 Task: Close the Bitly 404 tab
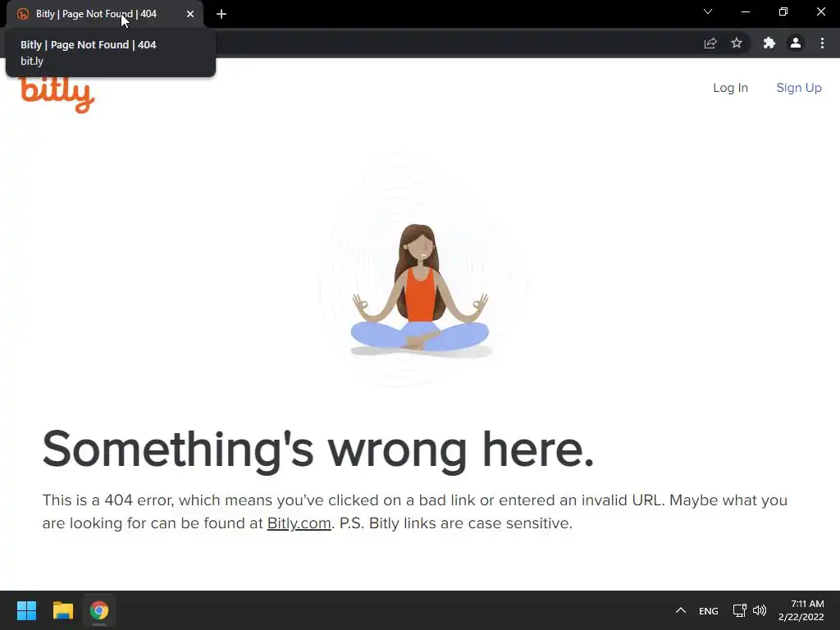pos(190,14)
